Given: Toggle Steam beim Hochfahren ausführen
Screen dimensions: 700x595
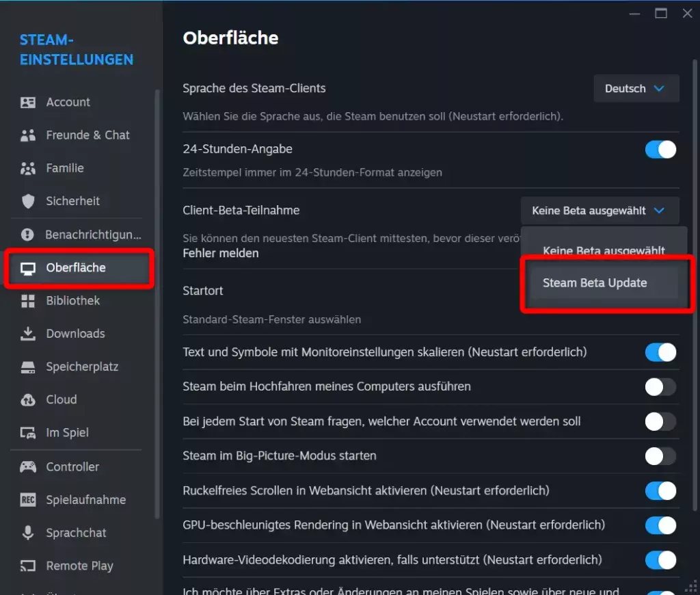Looking at the screenshot, I should point(660,387).
